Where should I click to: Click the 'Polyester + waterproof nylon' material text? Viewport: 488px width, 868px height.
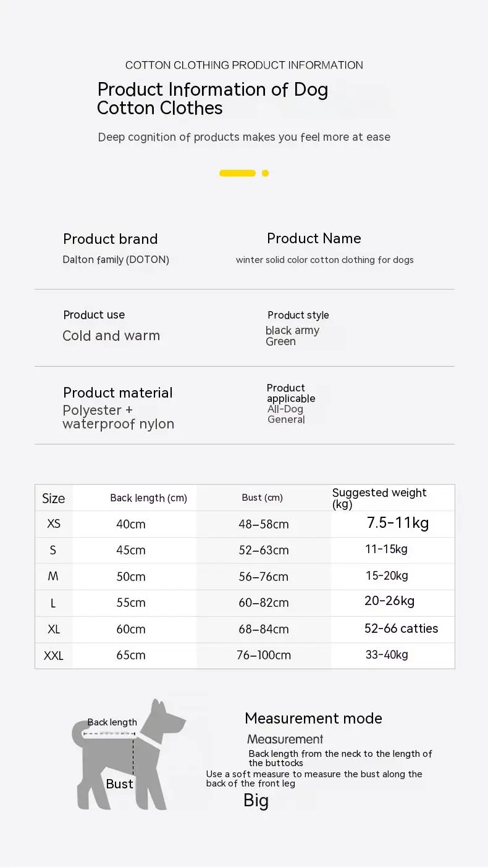tap(118, 417)
